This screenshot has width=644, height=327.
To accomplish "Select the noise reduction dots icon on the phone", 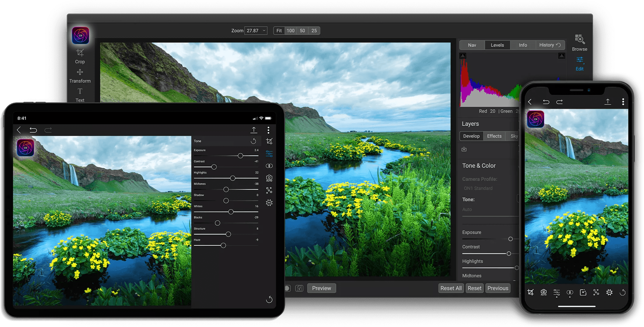I will pos(596,292).
